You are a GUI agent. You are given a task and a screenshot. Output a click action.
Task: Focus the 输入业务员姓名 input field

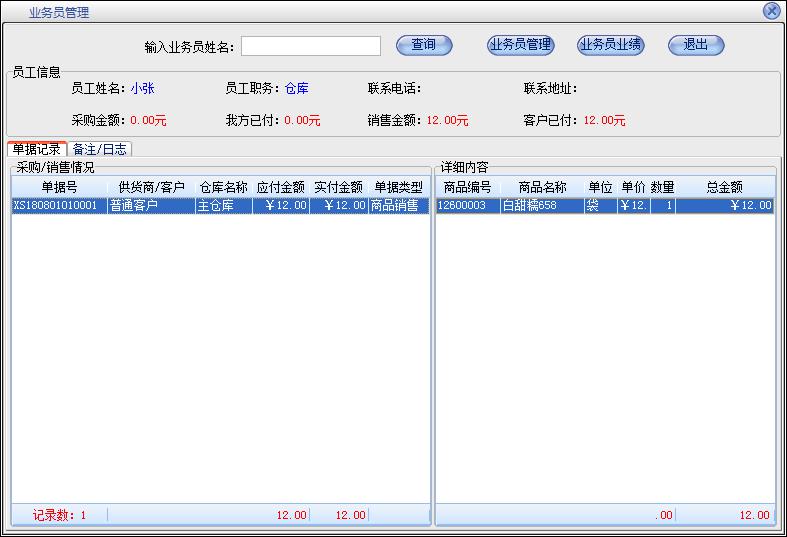pyautogui.click(x=311, y=46)
